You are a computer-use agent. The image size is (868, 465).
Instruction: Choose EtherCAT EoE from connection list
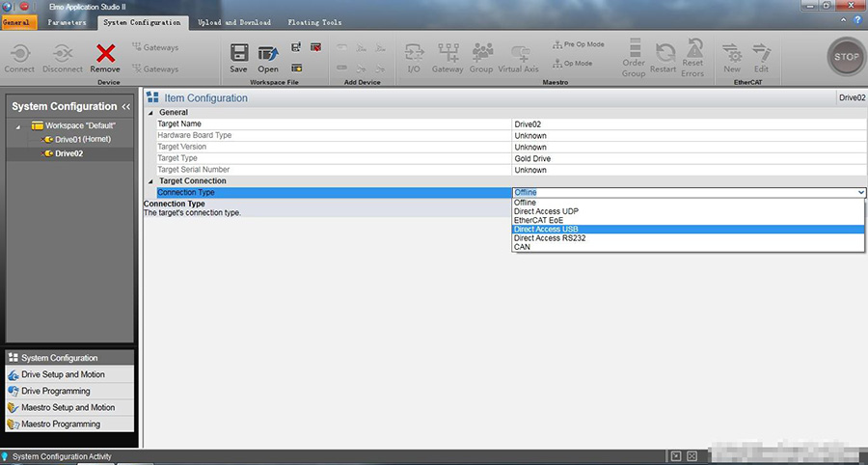coord(539,220)
